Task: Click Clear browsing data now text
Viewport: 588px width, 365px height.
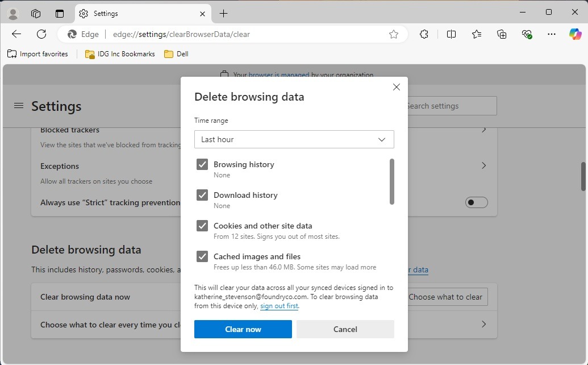Action: [x=85, y=297]
